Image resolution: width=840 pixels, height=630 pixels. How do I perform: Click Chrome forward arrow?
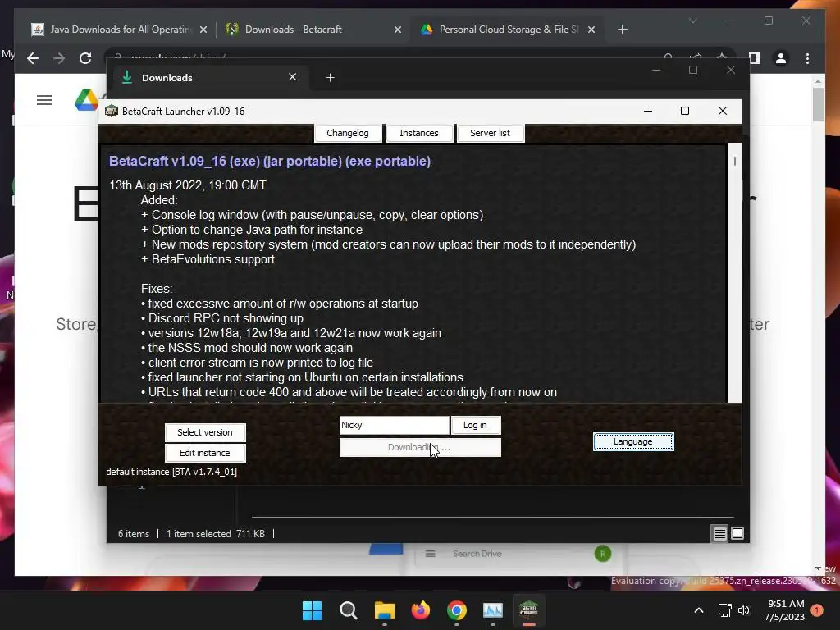59,58
